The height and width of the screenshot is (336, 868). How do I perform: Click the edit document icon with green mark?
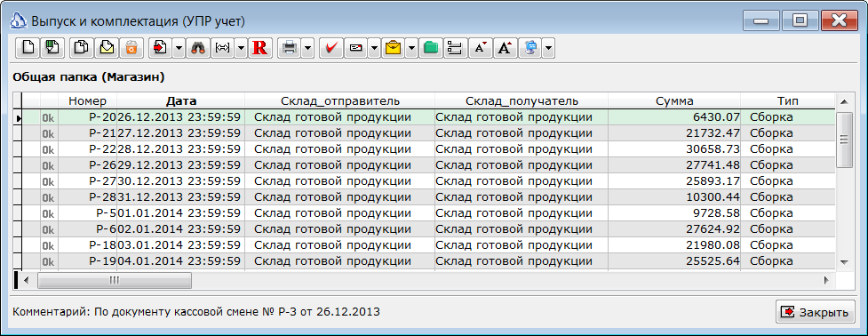pos(53,48)
